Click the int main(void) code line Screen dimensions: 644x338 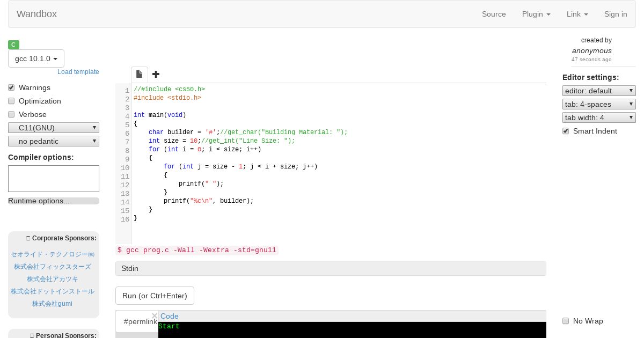[159, 115]
